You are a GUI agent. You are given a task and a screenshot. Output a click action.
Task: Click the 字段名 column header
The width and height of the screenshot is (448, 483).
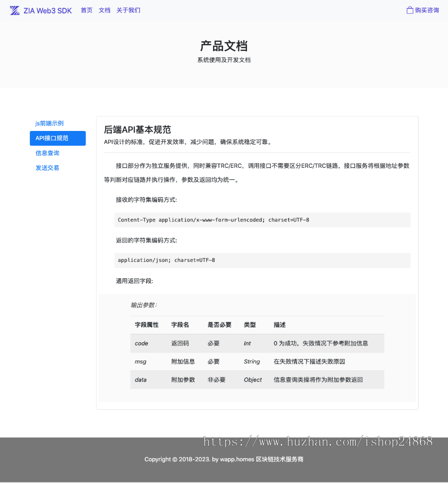tap(180, 325)
